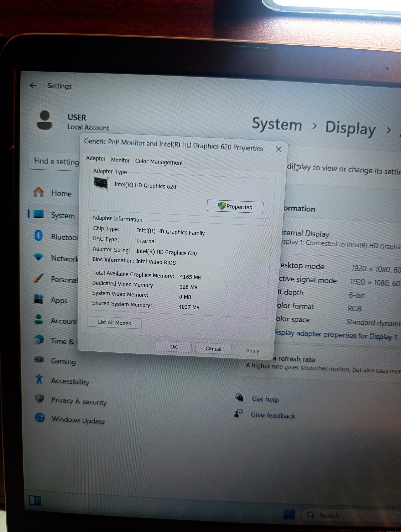Open Display adapter properties for Display 1 link
Image resolution: width=401 pixels, height=532 pixels.
click(336, 335)
